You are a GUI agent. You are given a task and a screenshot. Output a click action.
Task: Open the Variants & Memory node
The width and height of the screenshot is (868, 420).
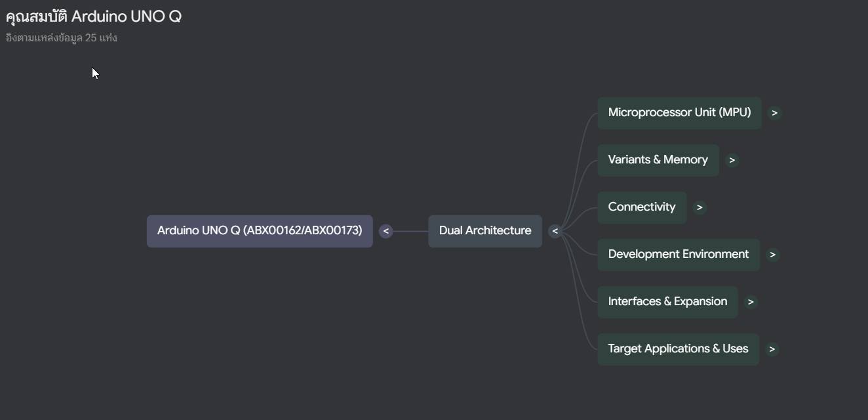[x=658, y=160]
